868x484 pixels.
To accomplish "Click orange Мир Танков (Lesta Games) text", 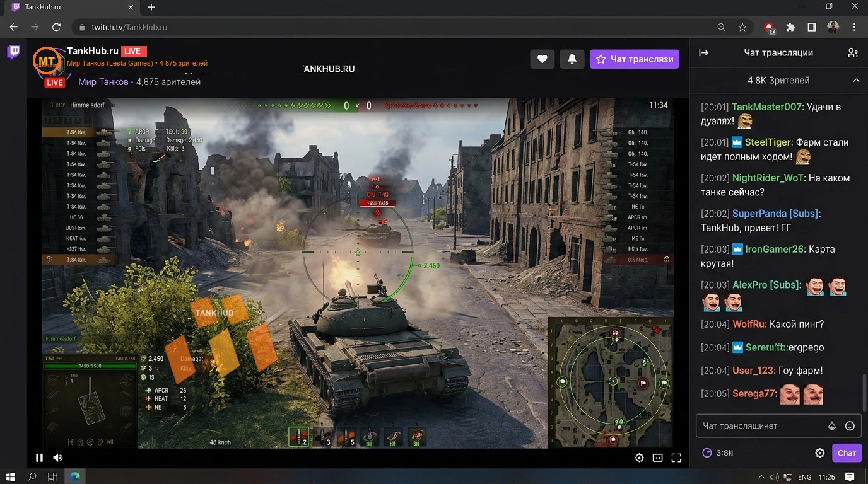I will 110,63.
